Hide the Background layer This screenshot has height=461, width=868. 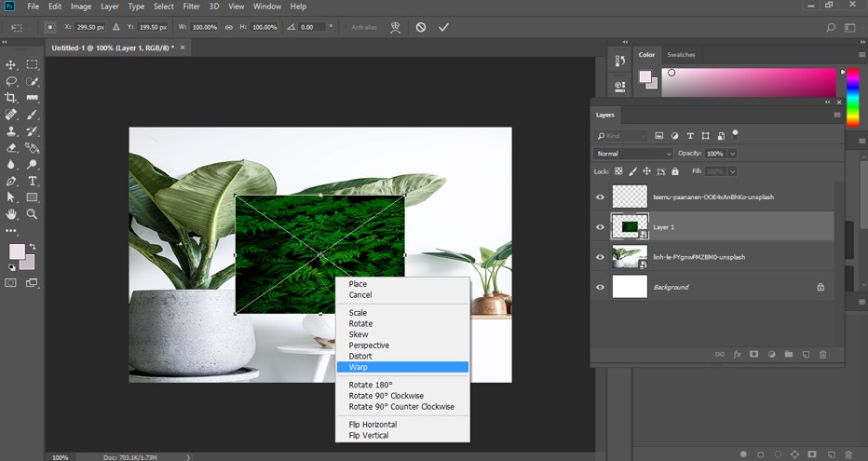tap(600, 287)
